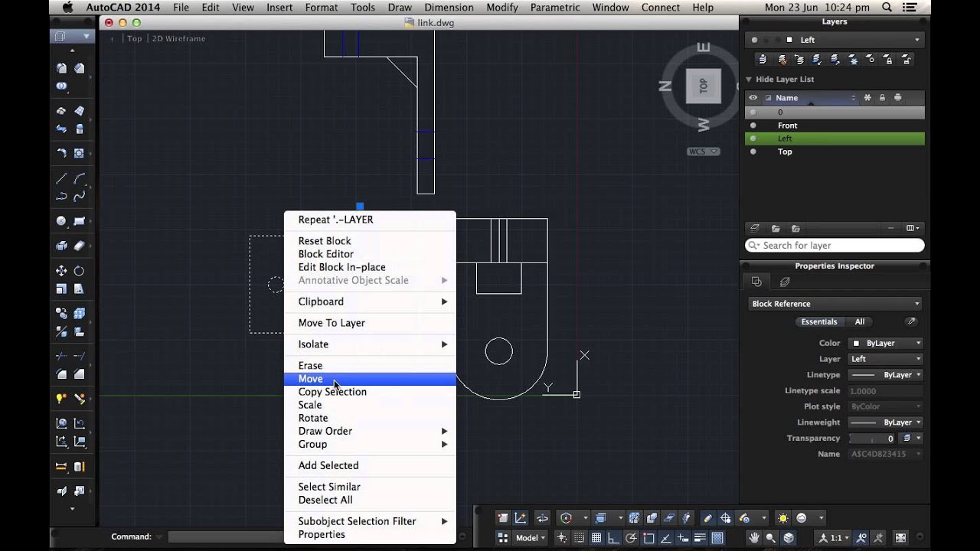980x551 pixels.
Task: Choose Move in the context menu
Action: click(370, 379)
